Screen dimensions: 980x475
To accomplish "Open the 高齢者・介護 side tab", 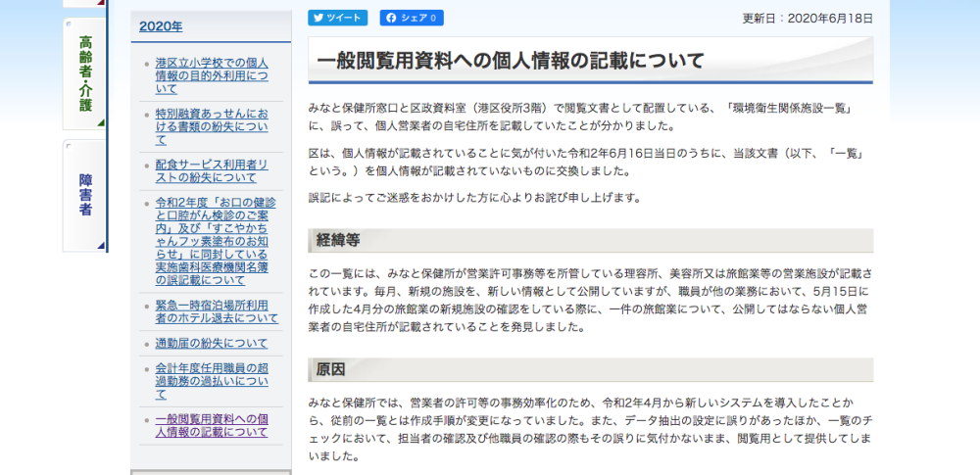I will [x=85, y=73].
